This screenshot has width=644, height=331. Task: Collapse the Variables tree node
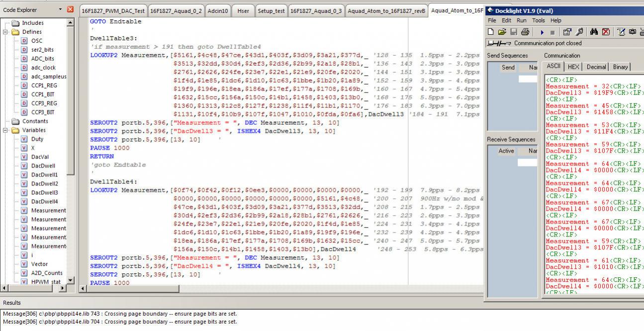[6, 130]
